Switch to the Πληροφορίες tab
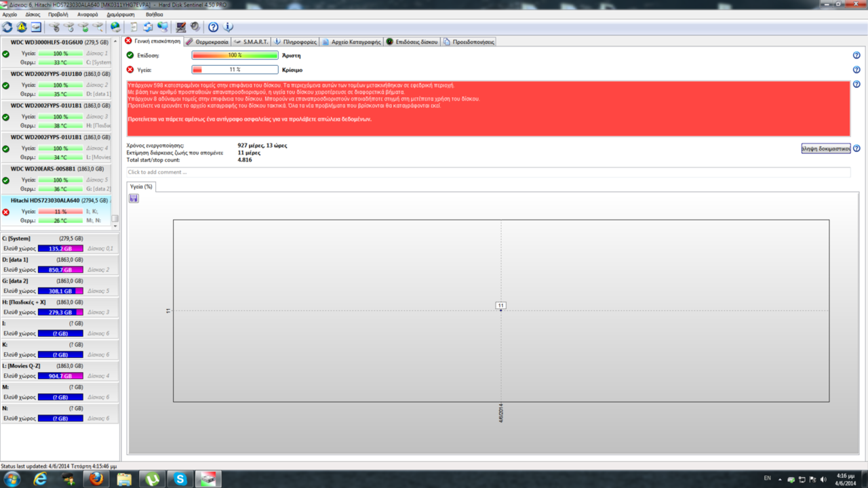 click(x=295, y=42)
